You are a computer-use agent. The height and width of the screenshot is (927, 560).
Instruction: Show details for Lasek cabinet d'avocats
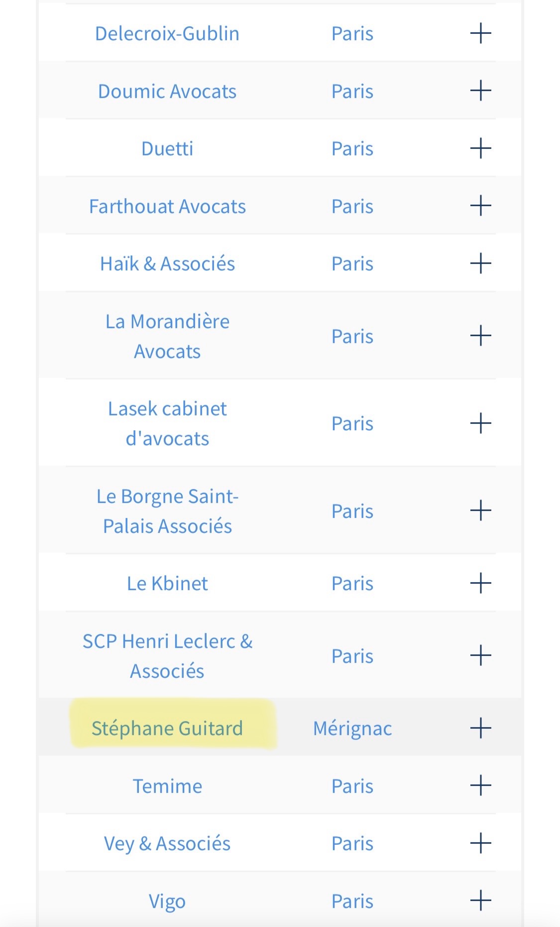click(x=480, y=423)
